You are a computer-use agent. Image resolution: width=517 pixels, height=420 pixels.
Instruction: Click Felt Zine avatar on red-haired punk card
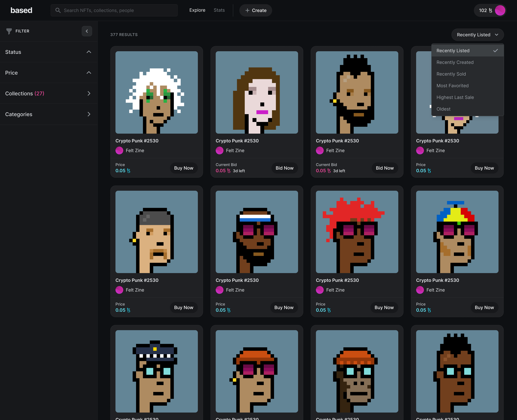point(320,290)
